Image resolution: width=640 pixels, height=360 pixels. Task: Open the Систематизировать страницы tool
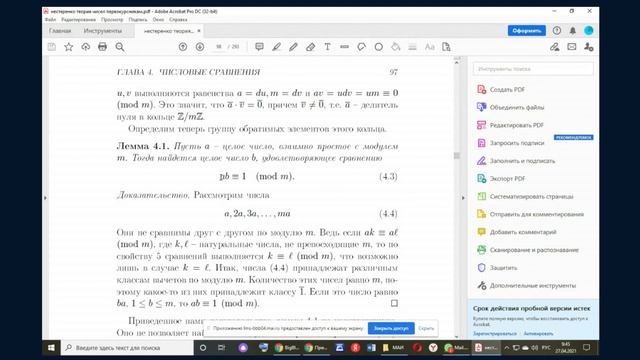(525, 196)
